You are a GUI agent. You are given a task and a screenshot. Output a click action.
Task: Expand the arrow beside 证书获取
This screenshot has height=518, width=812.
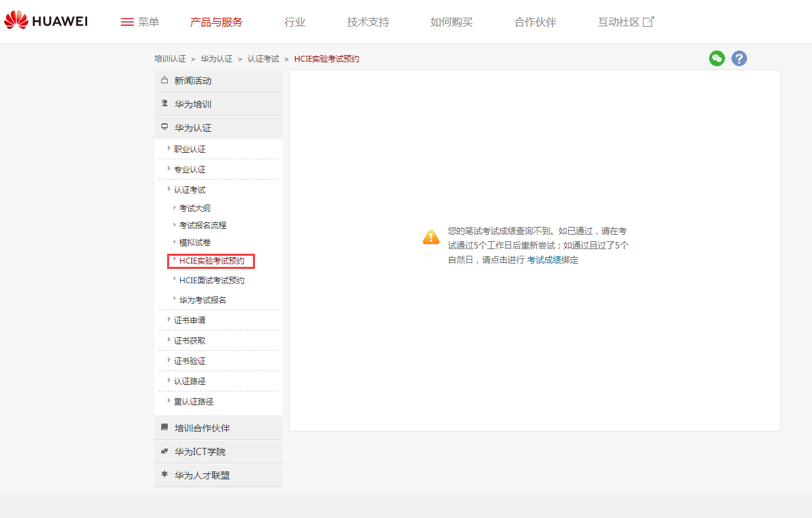tap(168, 340)
